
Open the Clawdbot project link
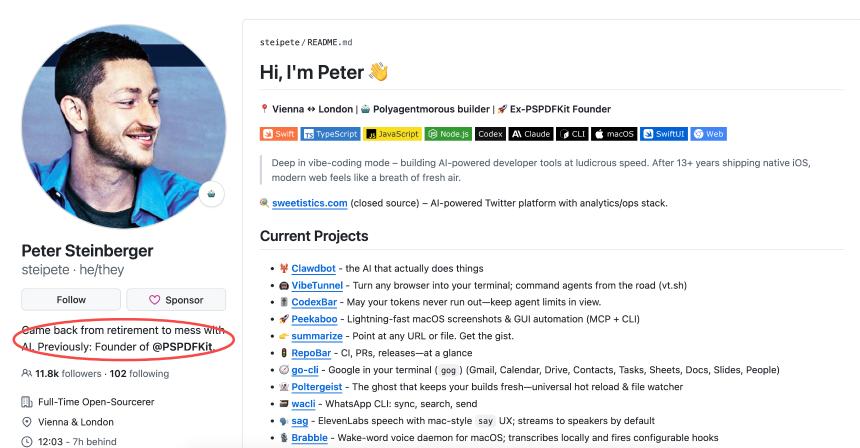click(x=313, y=268)
